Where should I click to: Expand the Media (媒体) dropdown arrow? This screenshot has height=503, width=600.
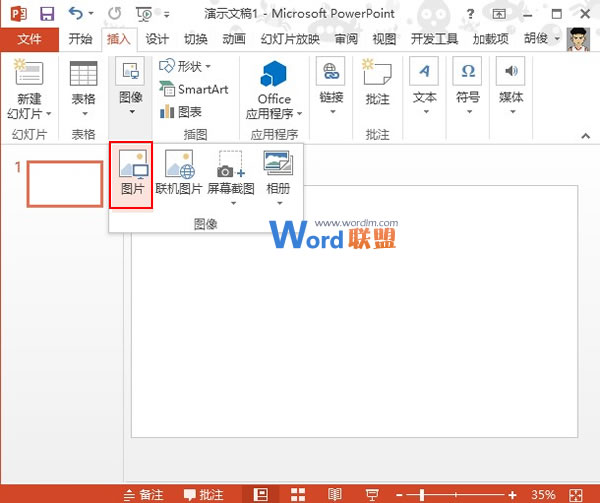[x=513, y=112]
